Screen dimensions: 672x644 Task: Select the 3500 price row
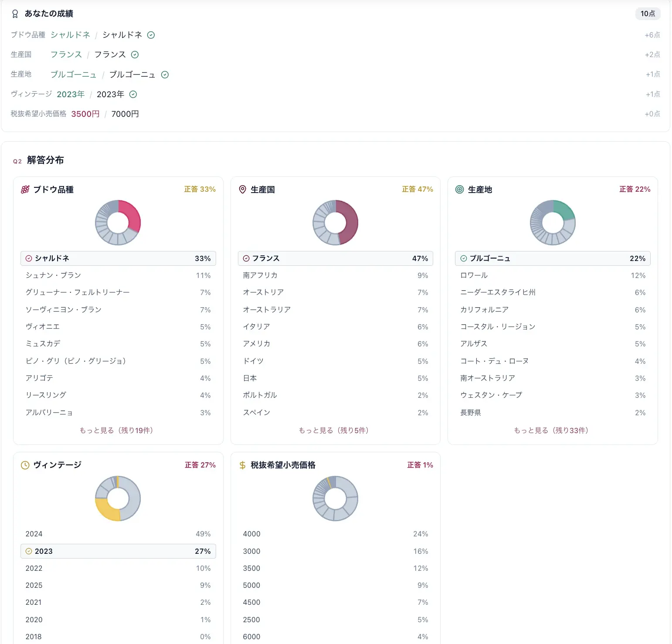pos(336,568)
